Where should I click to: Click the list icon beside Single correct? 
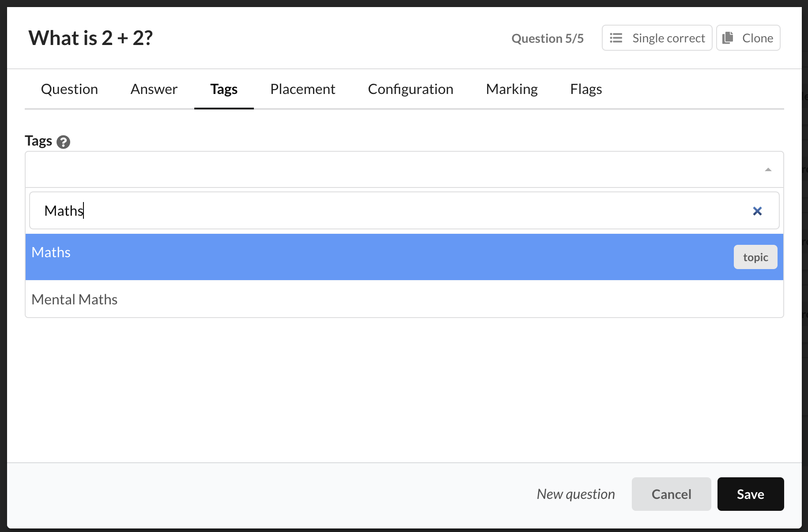coord(616,38)
